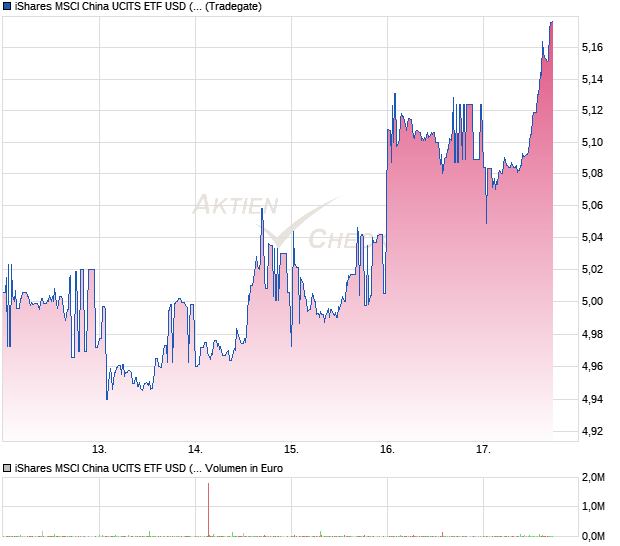Click the 4,94 price axis label
The height and width of the screenshot is (546, 620).
592,399
